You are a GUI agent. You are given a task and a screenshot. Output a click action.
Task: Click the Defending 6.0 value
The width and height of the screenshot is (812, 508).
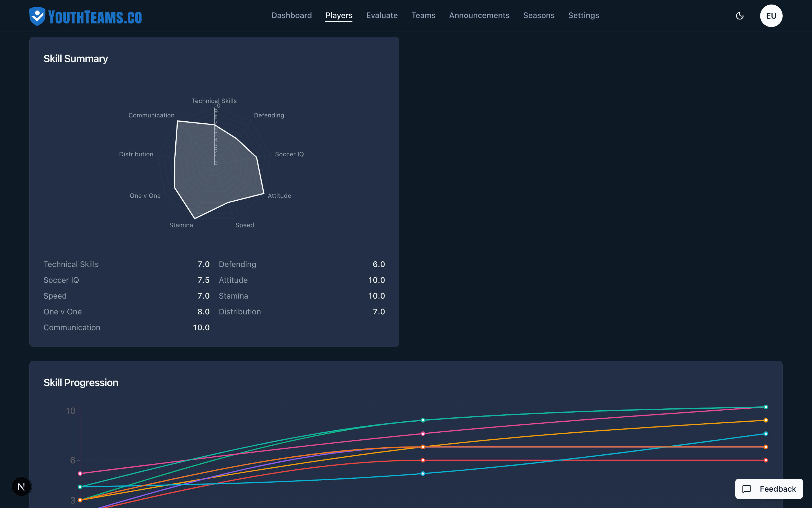coord(379,264)
